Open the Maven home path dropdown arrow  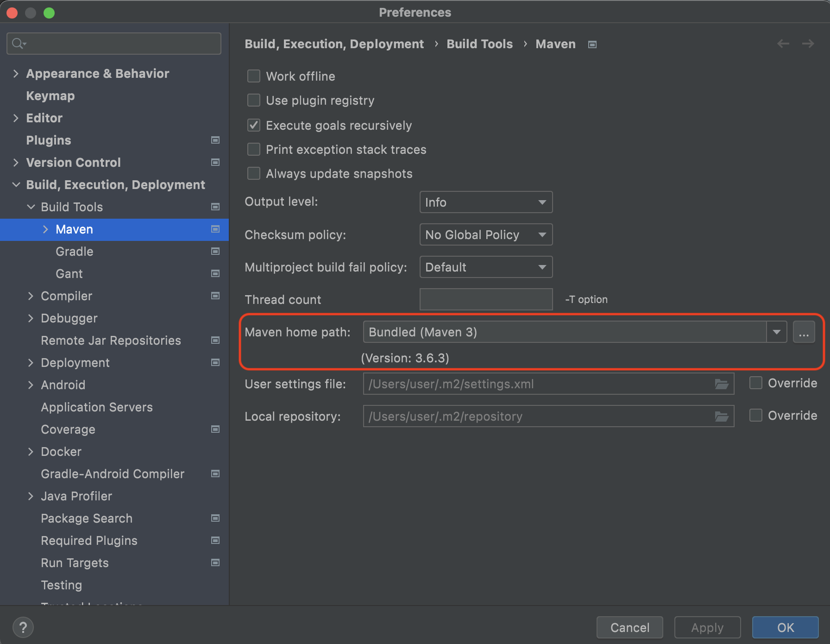777,332
